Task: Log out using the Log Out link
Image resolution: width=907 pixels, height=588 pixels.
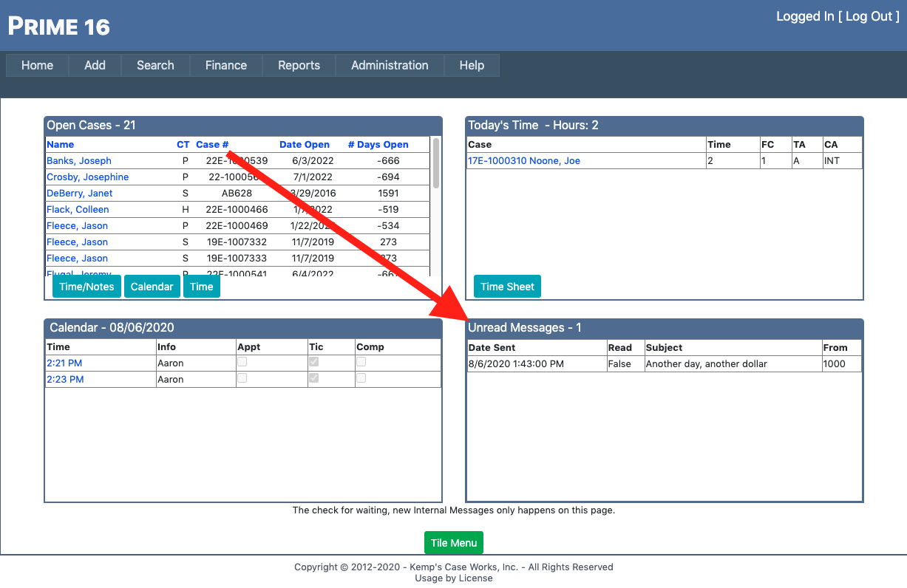Action: tap(869, 16)
